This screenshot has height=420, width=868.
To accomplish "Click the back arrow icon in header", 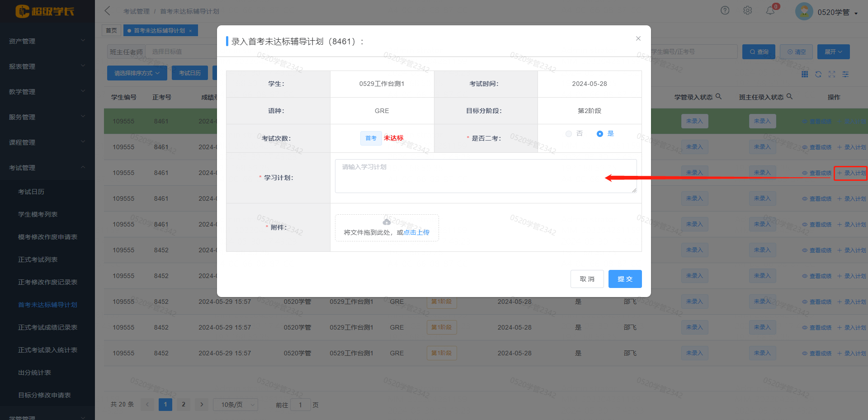I will 108,11.
